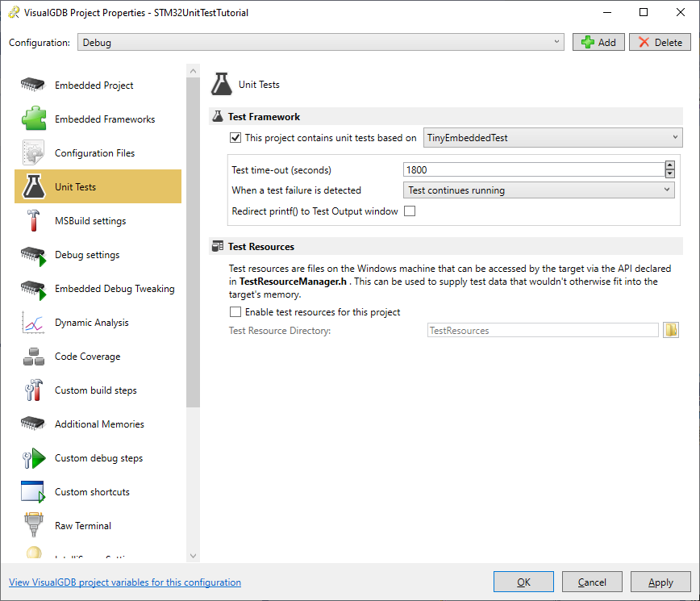This screenshot has width=700, height=601.
Task: Decrease the test time-out with down arrow
Action: [669, 173]
